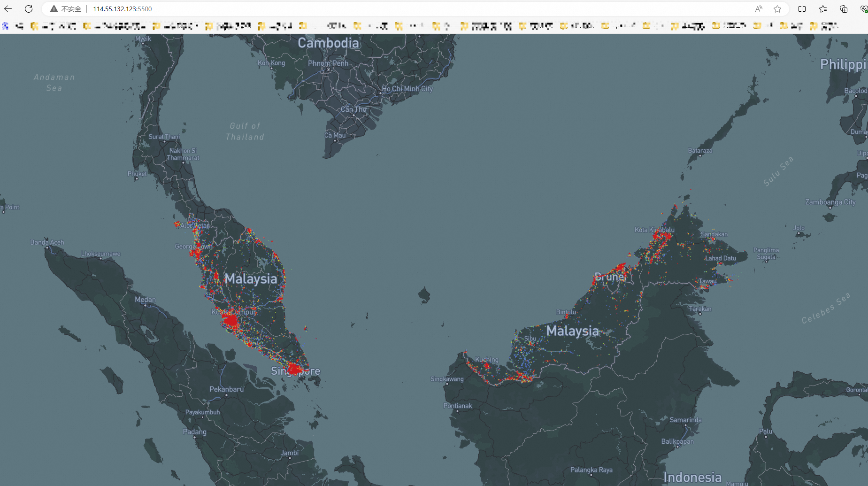The image size is (868, 486).
Task: Activate the Read aloud icon
Action: click(x=759, y=9)
